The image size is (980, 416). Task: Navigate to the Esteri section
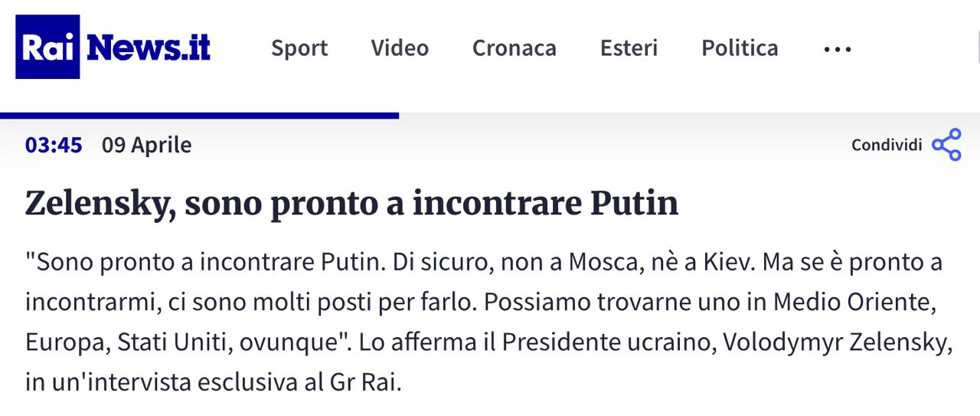tap(629, 48)
